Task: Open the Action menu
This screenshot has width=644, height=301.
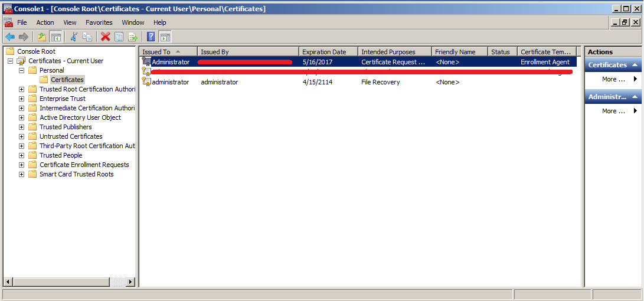Action: [x=45, y=22]
